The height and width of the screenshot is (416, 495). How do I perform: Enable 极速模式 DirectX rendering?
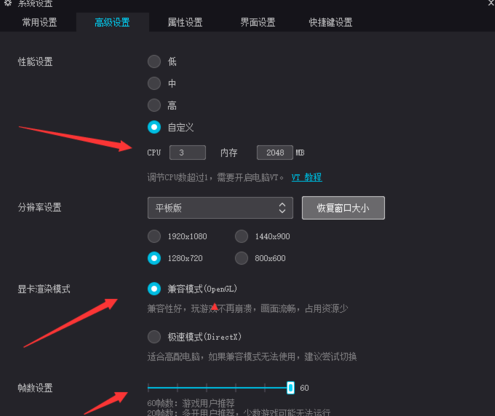tap(154, 337)
